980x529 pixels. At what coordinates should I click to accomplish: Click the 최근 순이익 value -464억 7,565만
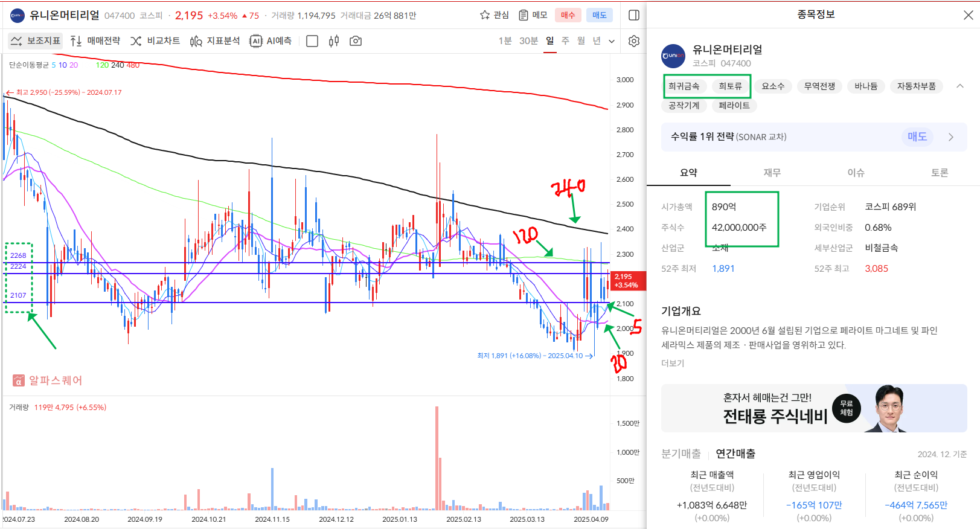(916, 505)
